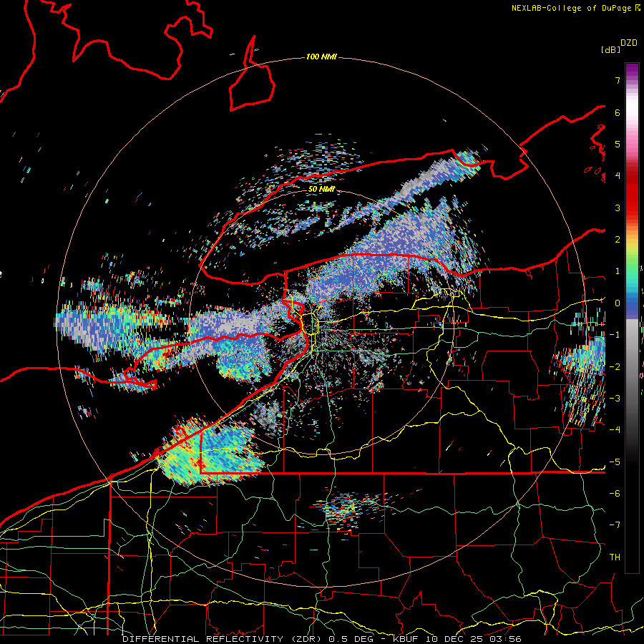
Task: Select the "7" value on dB scale
Action: (x=618, y=80)
